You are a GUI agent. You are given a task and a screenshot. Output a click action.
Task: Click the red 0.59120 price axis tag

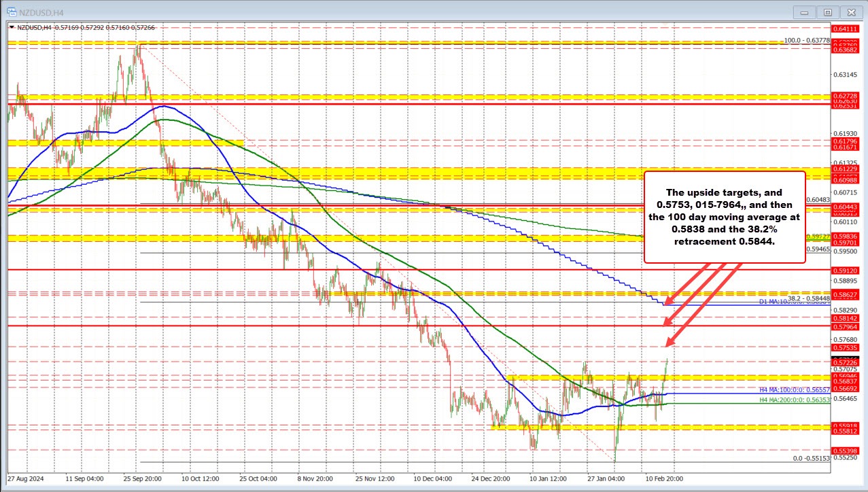(x=844, y=270)
